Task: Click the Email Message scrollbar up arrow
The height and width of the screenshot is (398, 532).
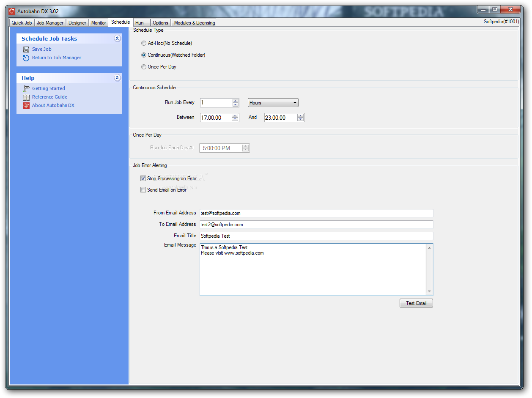Action: (429, 247)
